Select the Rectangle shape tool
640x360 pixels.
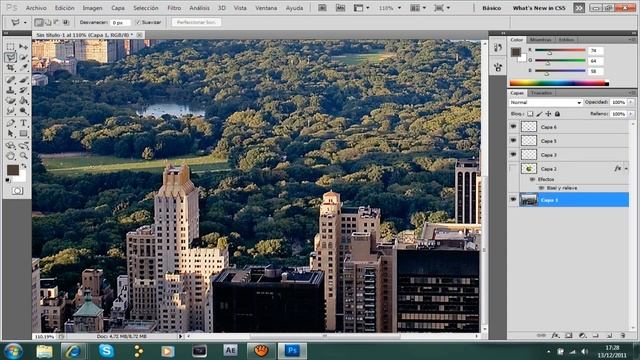coord(23,133)
